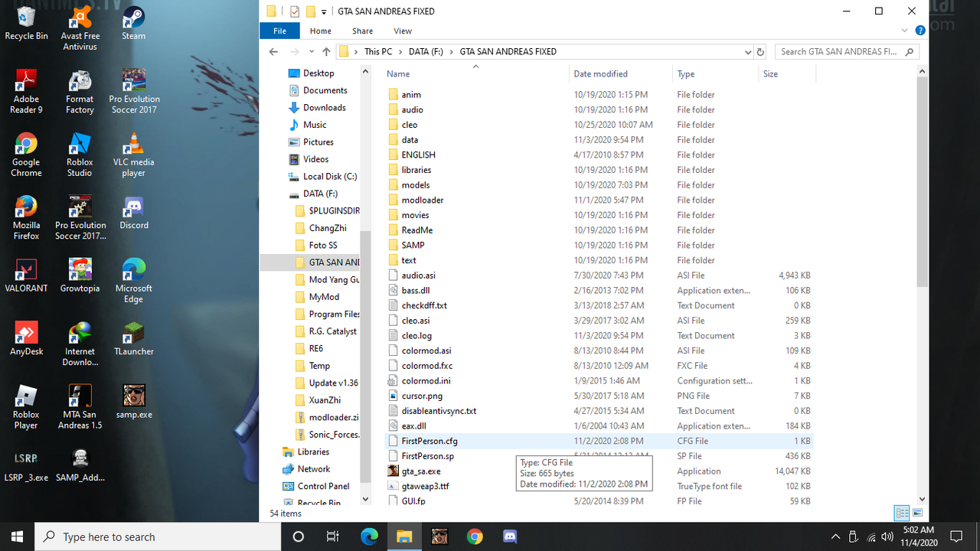Open the recent locations dropdown arrow

click(312, 51)
